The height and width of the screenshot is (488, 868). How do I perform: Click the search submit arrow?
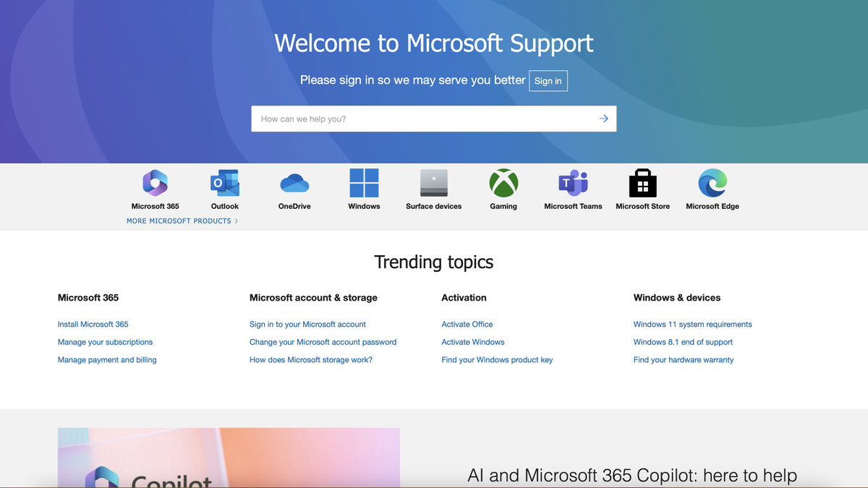point(603,119)
